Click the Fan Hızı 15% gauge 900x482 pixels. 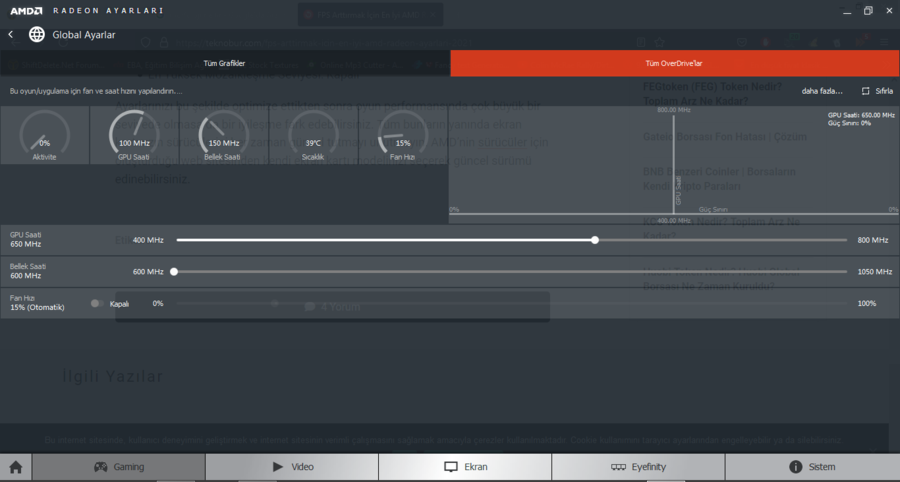[x=403, y=135]
